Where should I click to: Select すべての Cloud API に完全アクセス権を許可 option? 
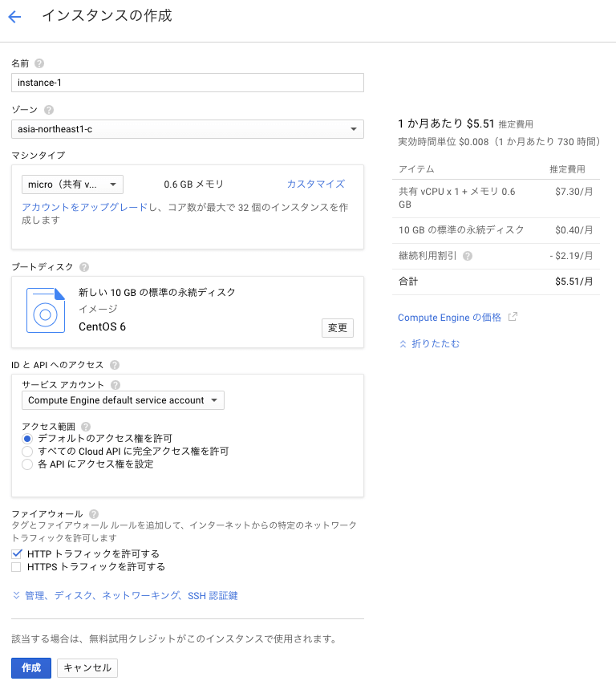click(x=27, y=452)
